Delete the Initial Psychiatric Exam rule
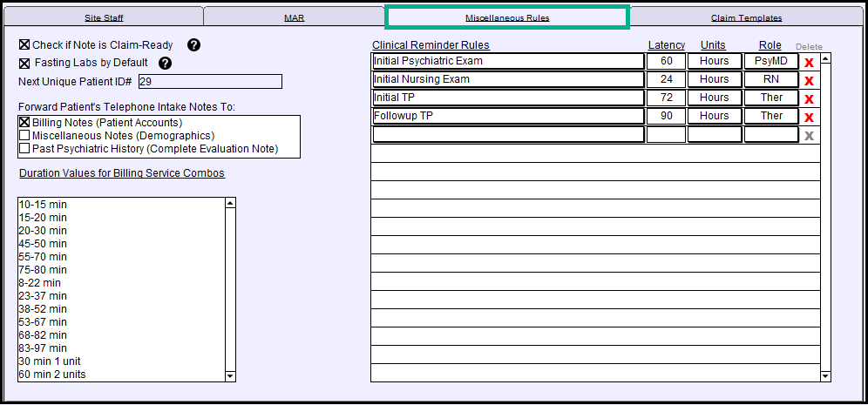 [x=809, y=62]
